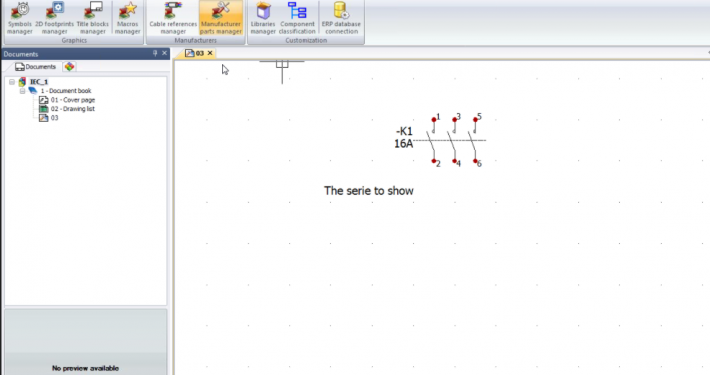Select drawing 03 in document tree

click(x=54, y=118)
